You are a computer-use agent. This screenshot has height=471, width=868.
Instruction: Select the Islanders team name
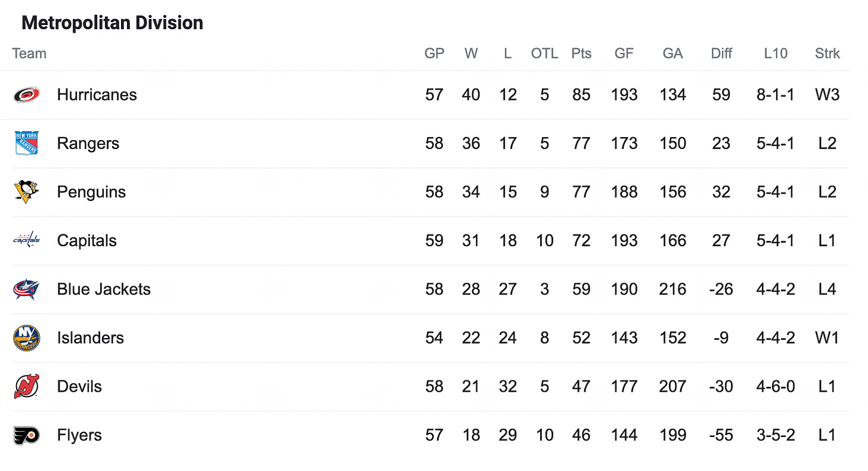click(x=91, y=338)
